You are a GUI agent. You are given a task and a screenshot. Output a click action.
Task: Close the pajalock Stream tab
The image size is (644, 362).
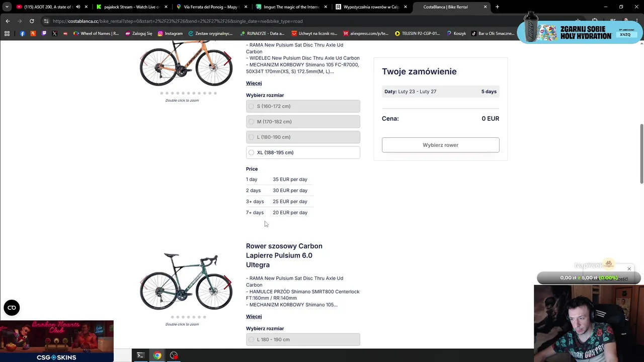166,7
